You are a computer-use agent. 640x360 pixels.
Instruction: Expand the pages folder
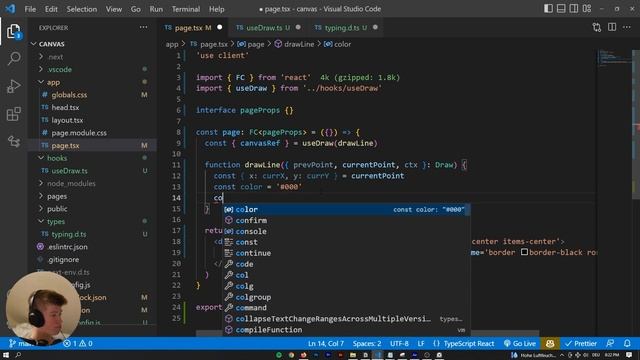click(57, 196)
